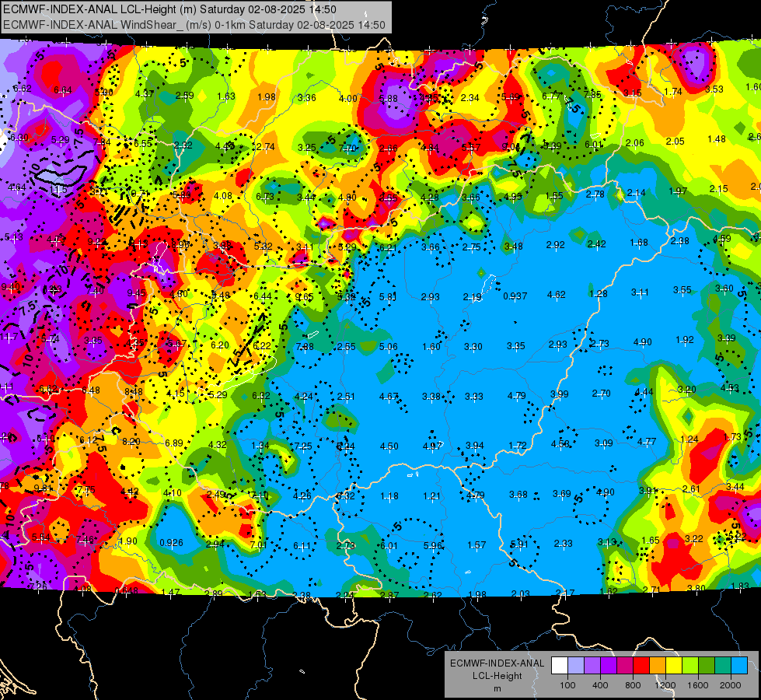Click the wind shear value '1.74'
This screenshot has height=700, width=761.
[673, 91]
